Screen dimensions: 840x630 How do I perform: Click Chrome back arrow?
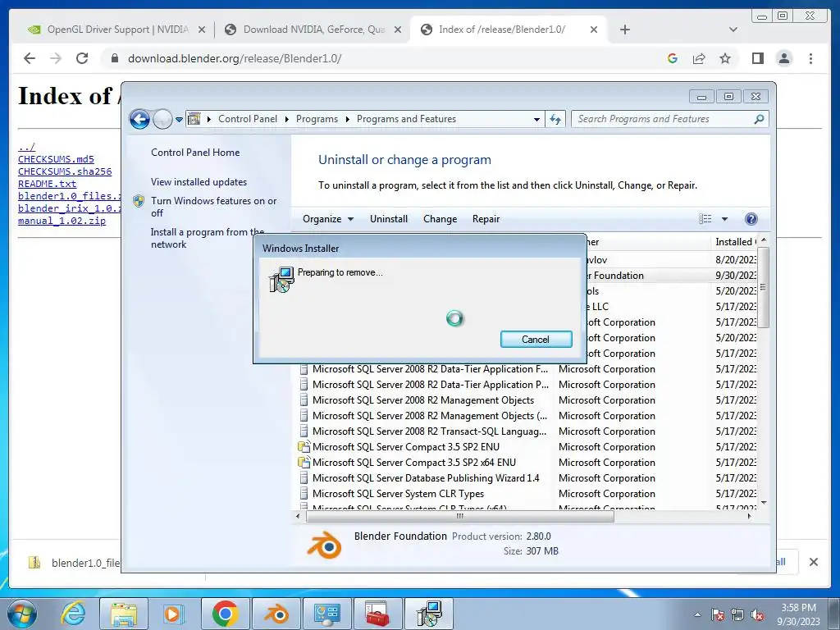[30, 58]
